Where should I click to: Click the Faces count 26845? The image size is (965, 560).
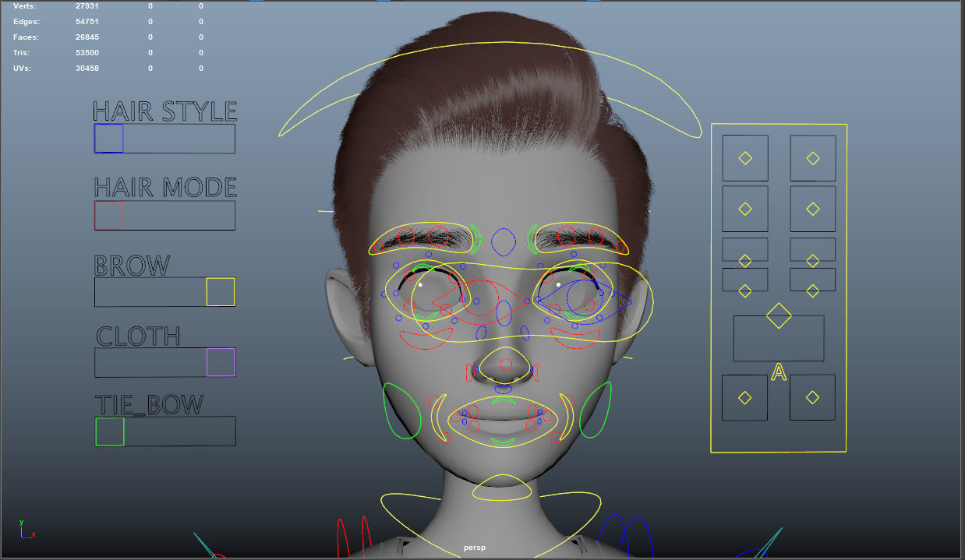pyautogui.click(x=87, y=37)
